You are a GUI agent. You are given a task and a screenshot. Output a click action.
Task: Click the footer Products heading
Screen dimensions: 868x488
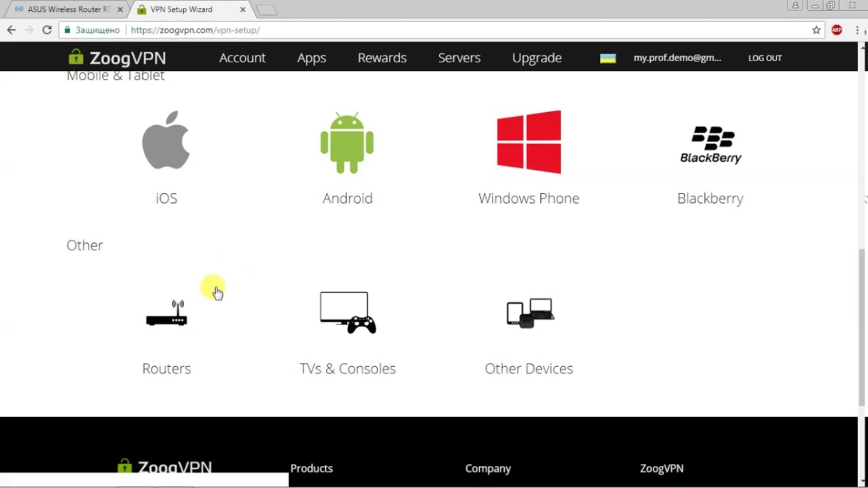point(312,468)
